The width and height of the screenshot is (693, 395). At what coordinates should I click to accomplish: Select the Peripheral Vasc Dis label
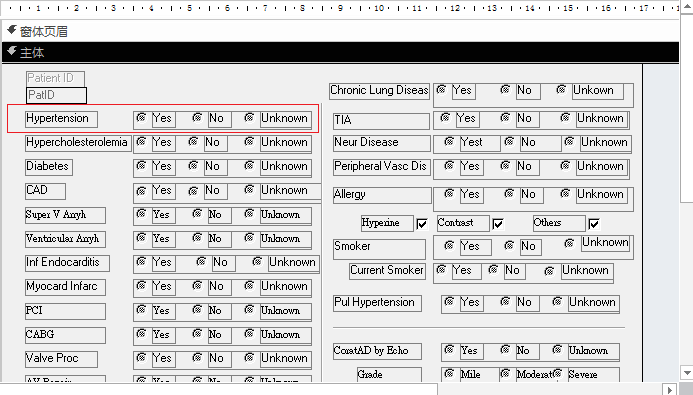[x=382, y=167]
